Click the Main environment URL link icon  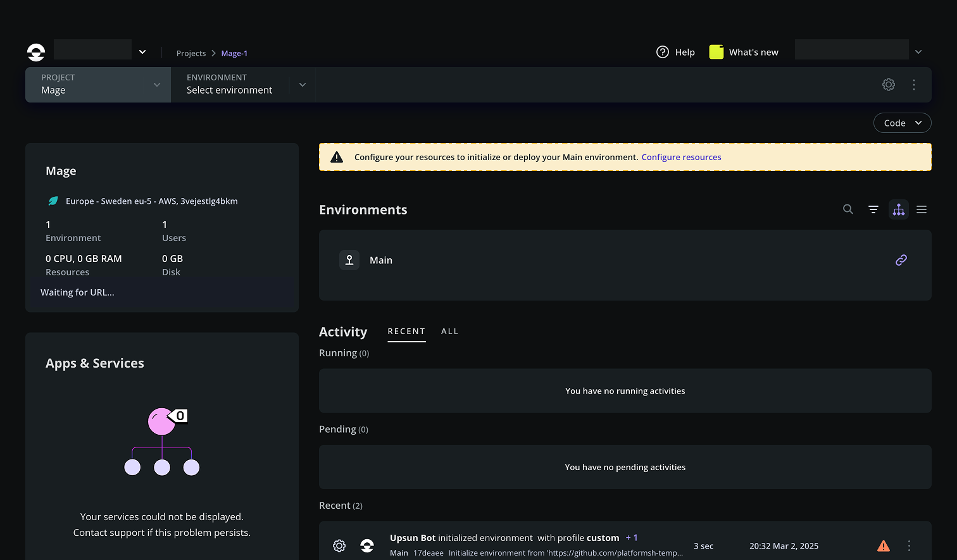[901, 260]
